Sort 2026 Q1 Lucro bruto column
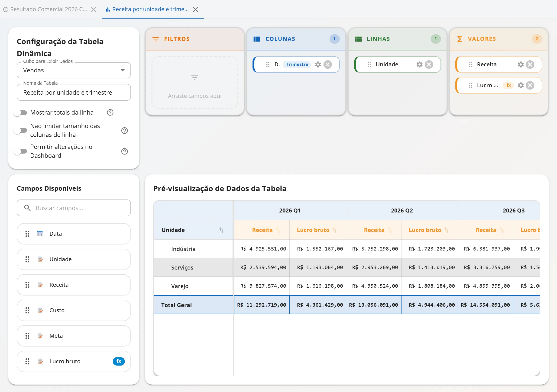 click(334, 230)
